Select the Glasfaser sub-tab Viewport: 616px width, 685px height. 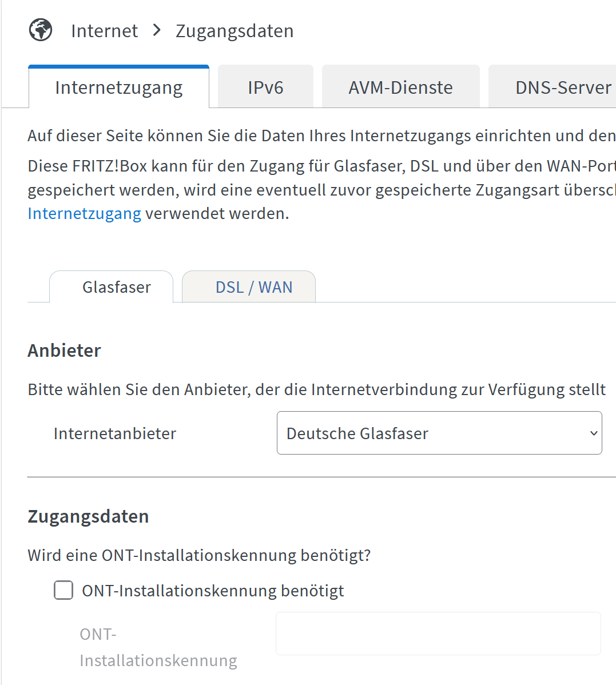coord(112,286)
